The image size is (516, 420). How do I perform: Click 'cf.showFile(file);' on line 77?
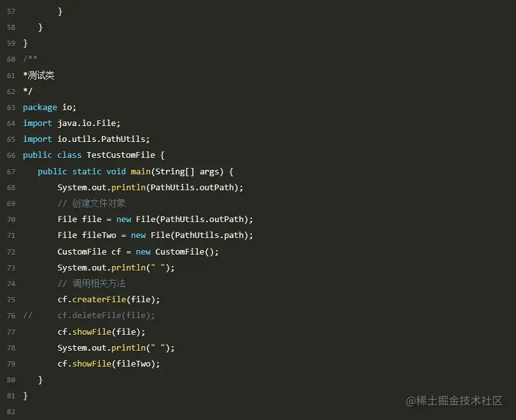[101, 332]
